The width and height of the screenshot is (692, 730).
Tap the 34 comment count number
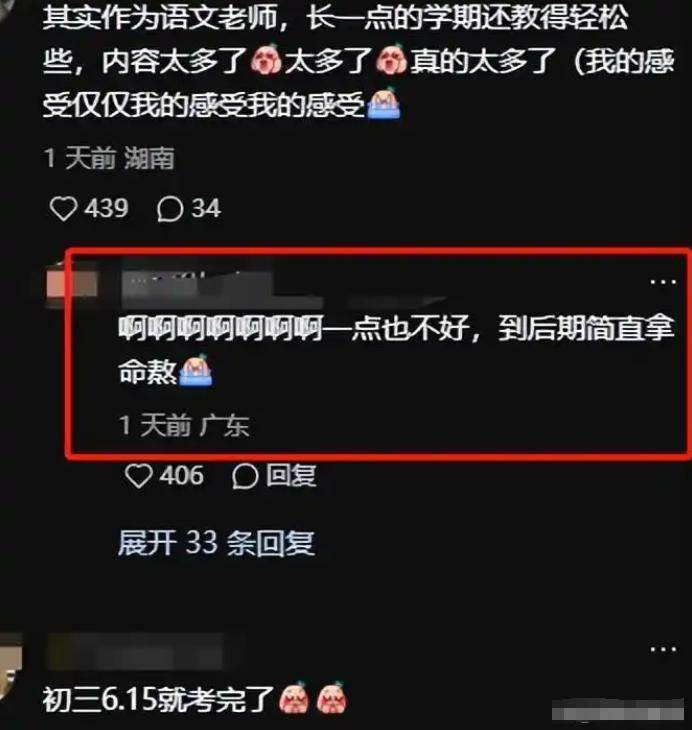(206, 208)
